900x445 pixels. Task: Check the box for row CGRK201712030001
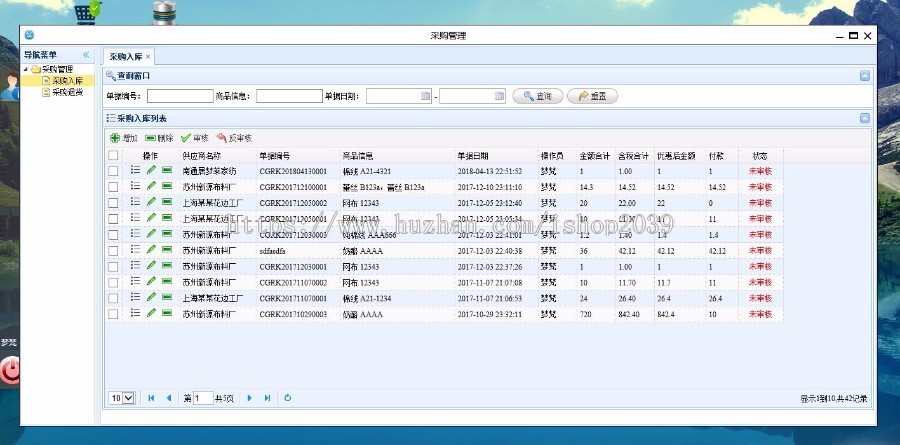tap(113, 267)
